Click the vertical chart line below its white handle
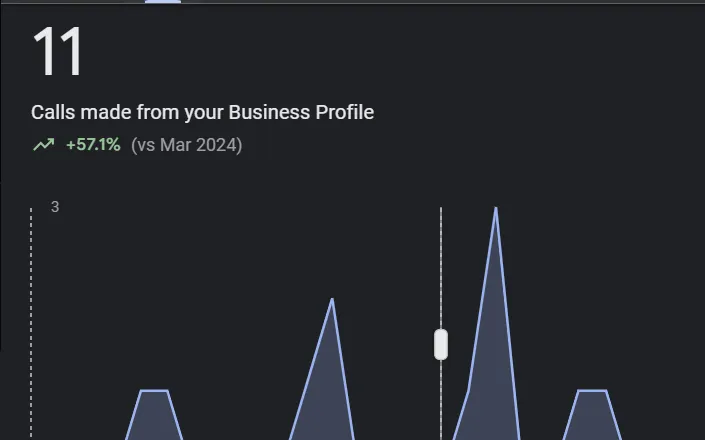 (x=441, y=400)
